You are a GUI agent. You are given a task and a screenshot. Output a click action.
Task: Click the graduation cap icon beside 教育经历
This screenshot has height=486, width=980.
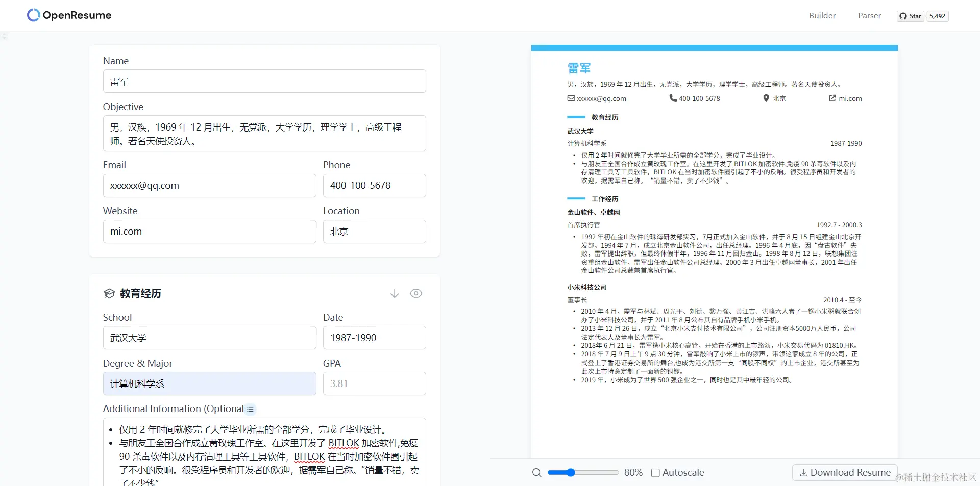click(x=109, y=293)
